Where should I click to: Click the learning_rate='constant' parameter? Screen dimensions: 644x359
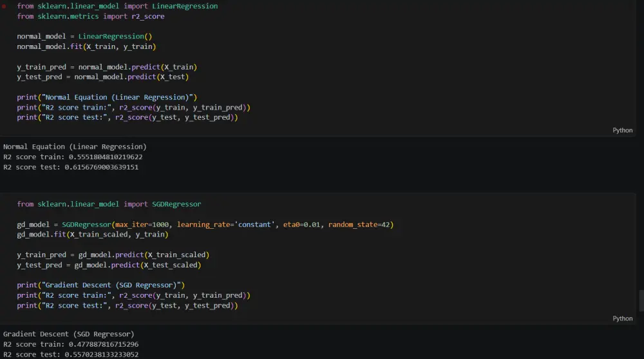(x=226, y=224)
